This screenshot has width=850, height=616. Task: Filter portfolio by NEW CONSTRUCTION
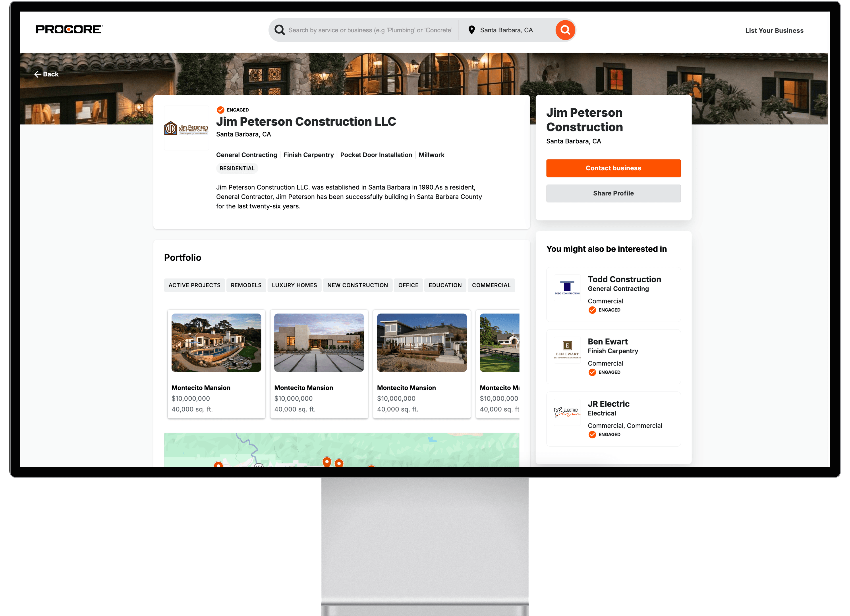[x=357, y=285]
